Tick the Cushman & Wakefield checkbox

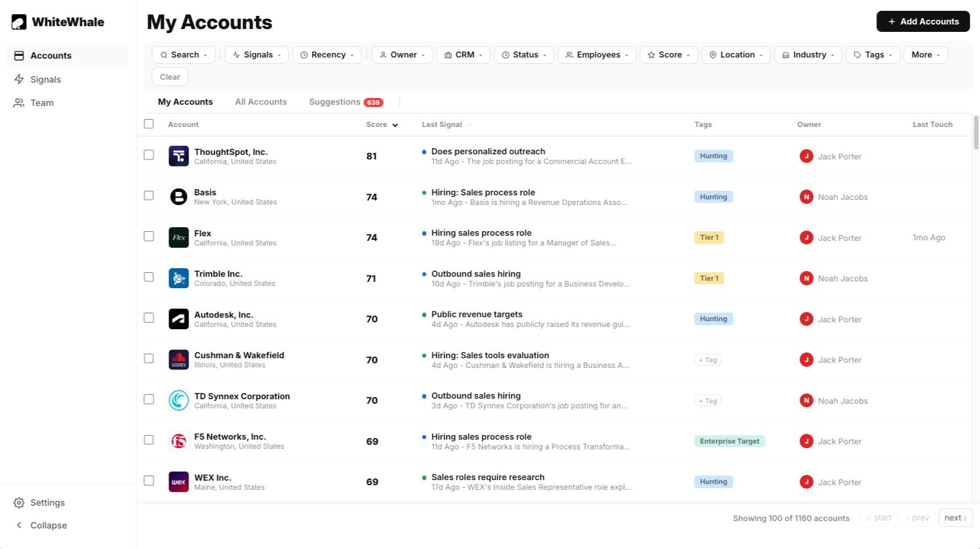point(149,358)
